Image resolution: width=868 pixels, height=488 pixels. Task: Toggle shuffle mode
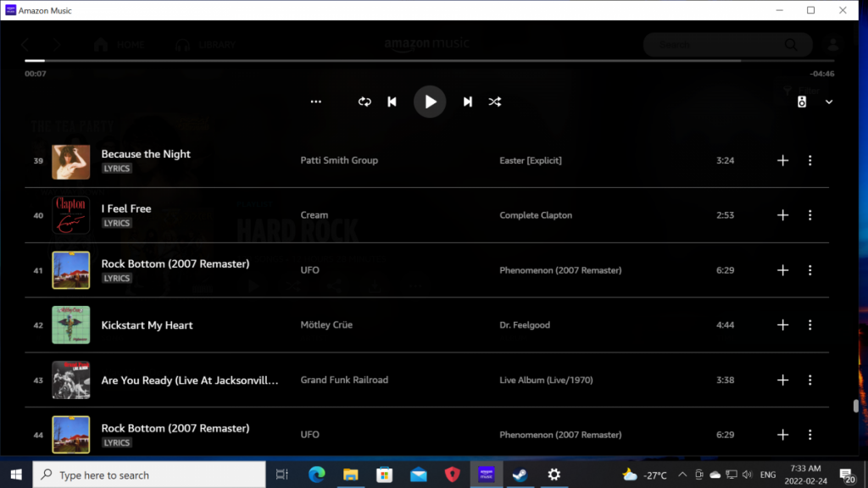click(495, 102)
